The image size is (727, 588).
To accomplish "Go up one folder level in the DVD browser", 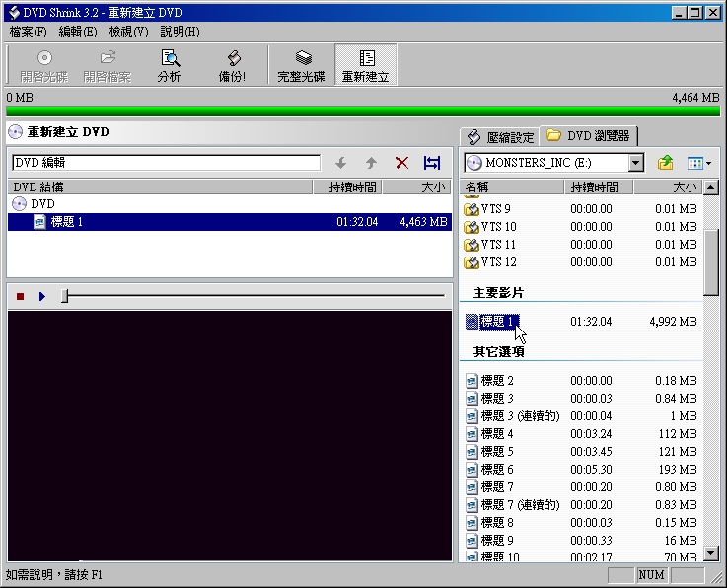I will [x=665, y=163].
